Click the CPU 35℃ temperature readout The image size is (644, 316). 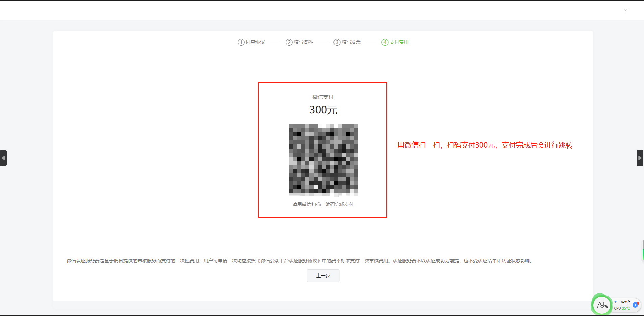point(622,308)
